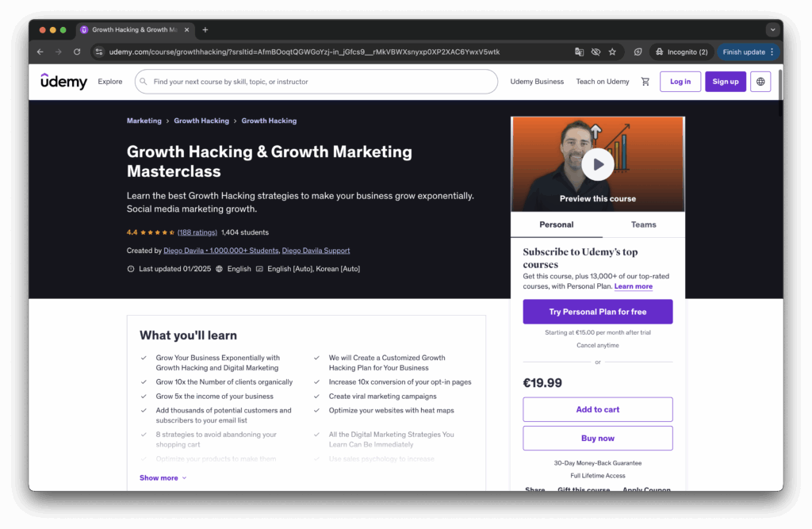The height and width of the screenshot is (529, 812).
Task: Reload the current page
Action: pyautogui.click(x=77, y=52)
